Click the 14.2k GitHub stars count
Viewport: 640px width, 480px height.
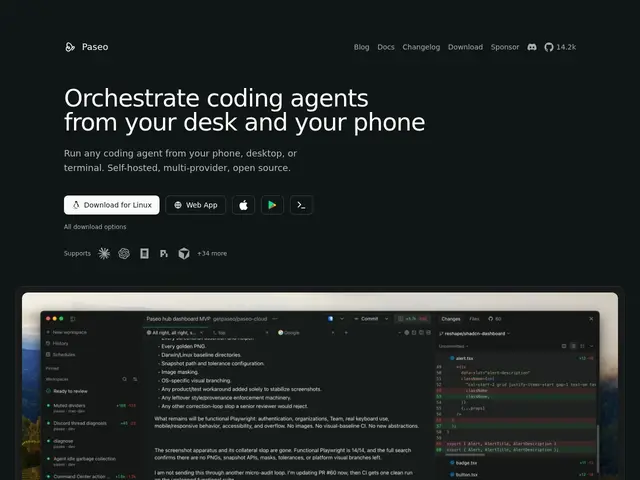click(x=566, y=47)
